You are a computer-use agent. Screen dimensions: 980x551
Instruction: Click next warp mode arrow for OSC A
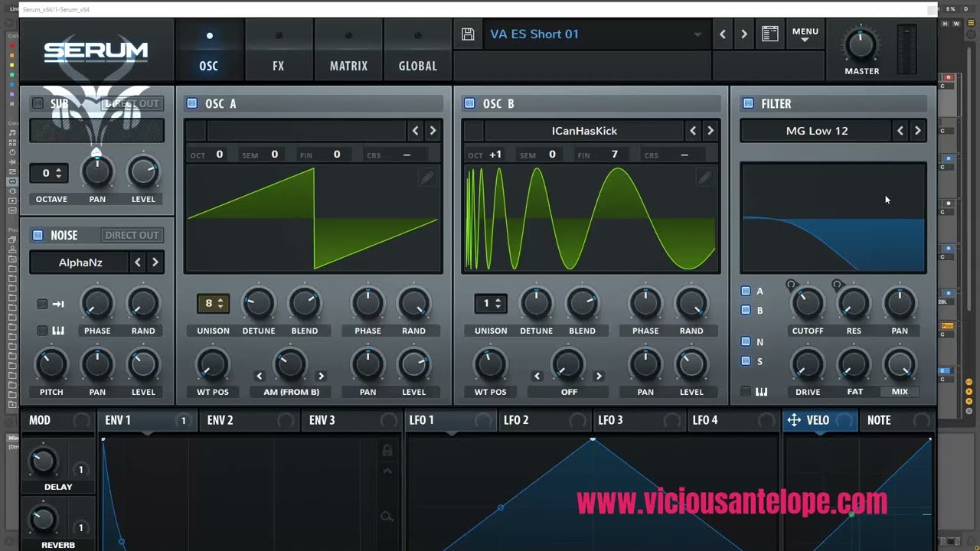tap(321, 376)
